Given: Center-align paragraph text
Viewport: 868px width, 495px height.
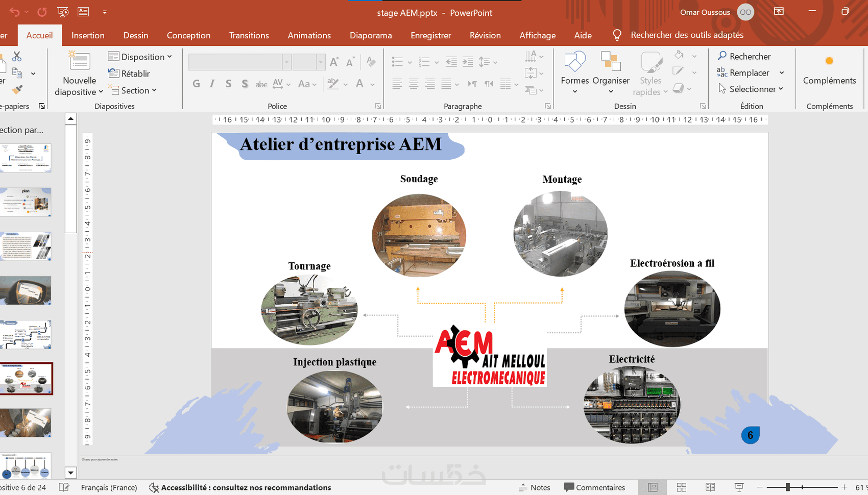Looking at the screenshot, I should [x=414, y=84].
